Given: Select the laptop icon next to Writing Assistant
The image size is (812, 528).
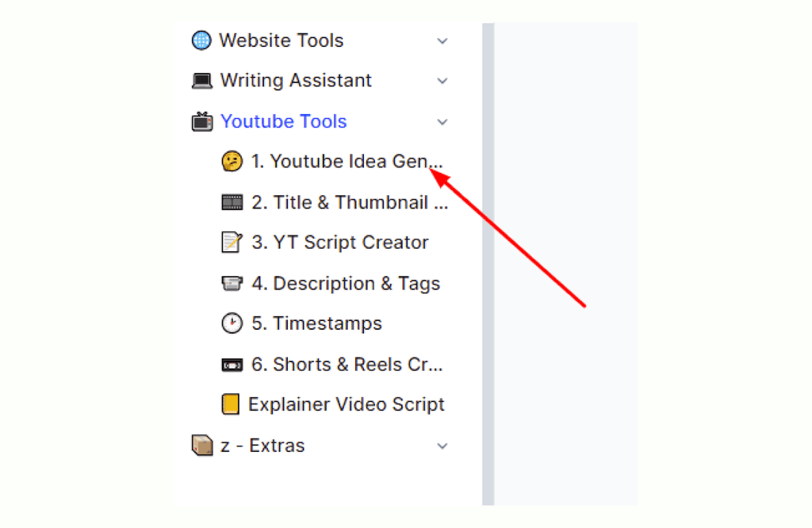Looking at the screenshot, I should pos(201,80).
